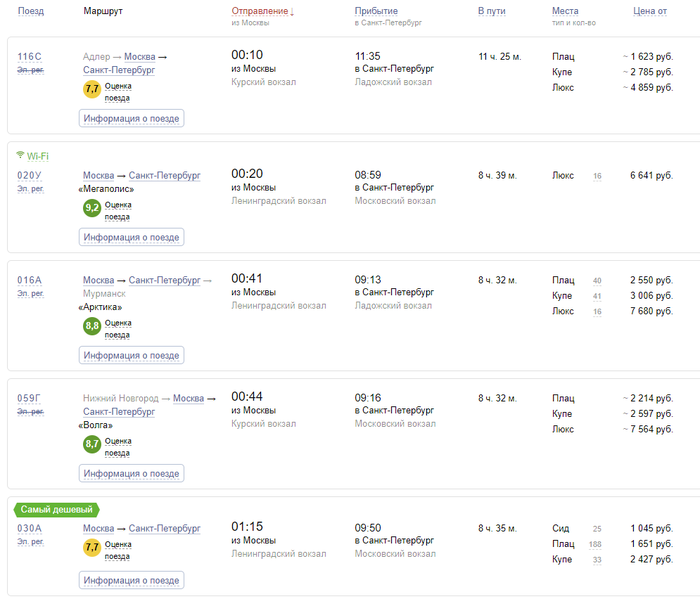The image size is (700, 599).
Task: Sort results by Цена от column
Action: click(x=649, y=11)
